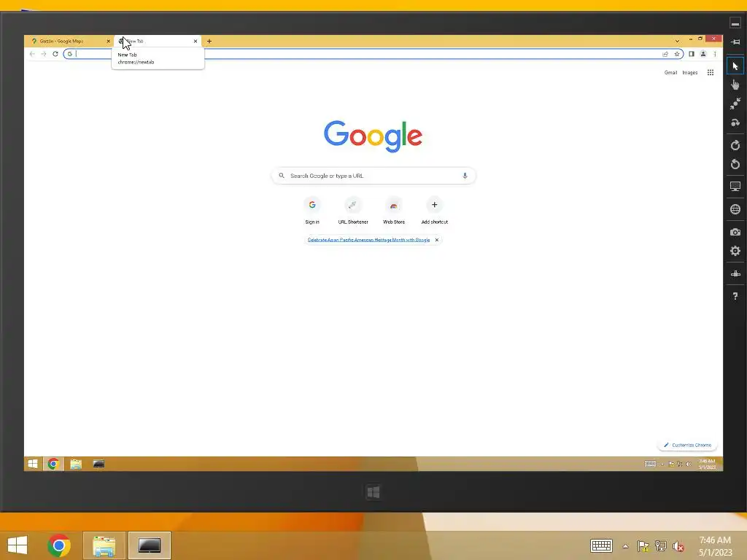Screen dimensions: 747x560
Task: Enable pinch and zoom touch mode
Action: pos(735,104)
